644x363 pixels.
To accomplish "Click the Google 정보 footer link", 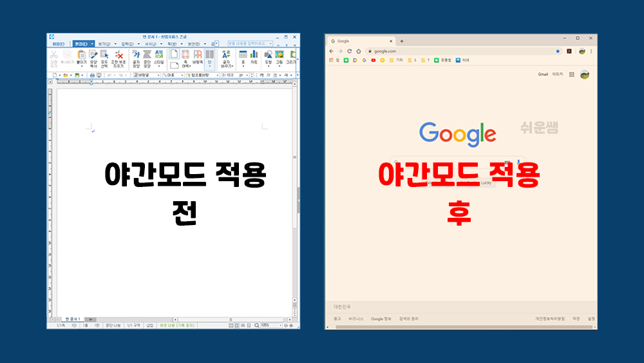I will [381, 319].
